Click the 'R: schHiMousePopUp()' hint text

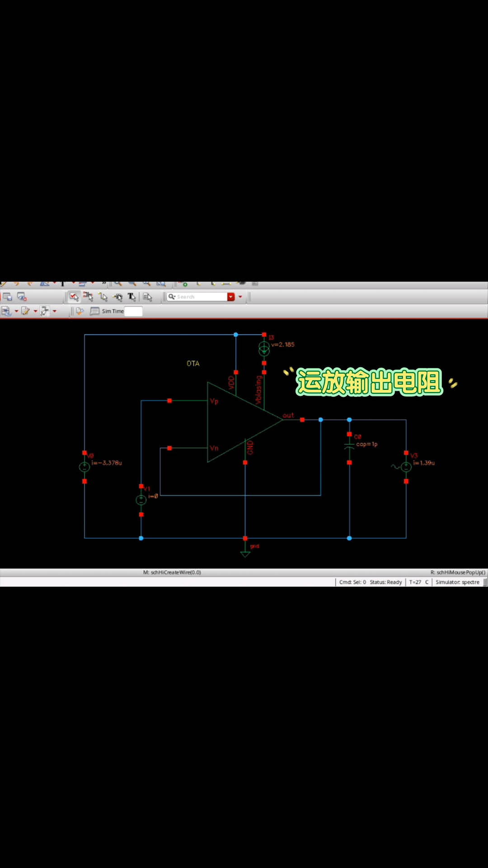pyautogui.click(x=458, y=572)
